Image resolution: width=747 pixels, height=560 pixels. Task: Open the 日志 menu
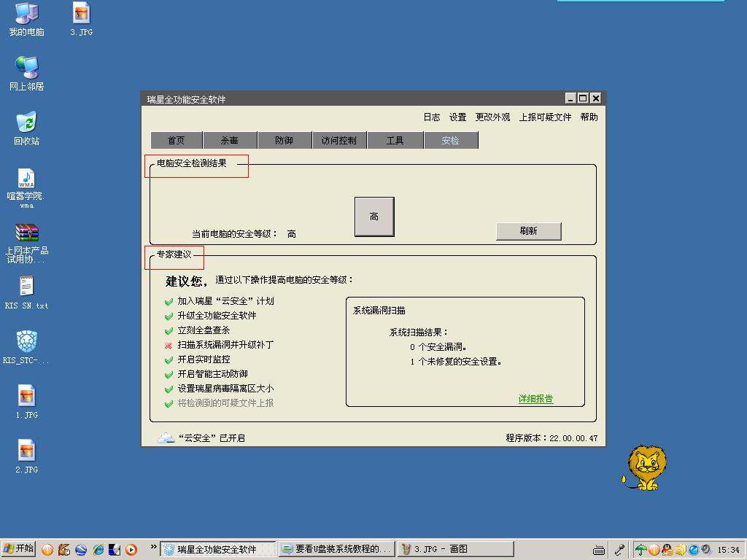[x=432, y=117]
